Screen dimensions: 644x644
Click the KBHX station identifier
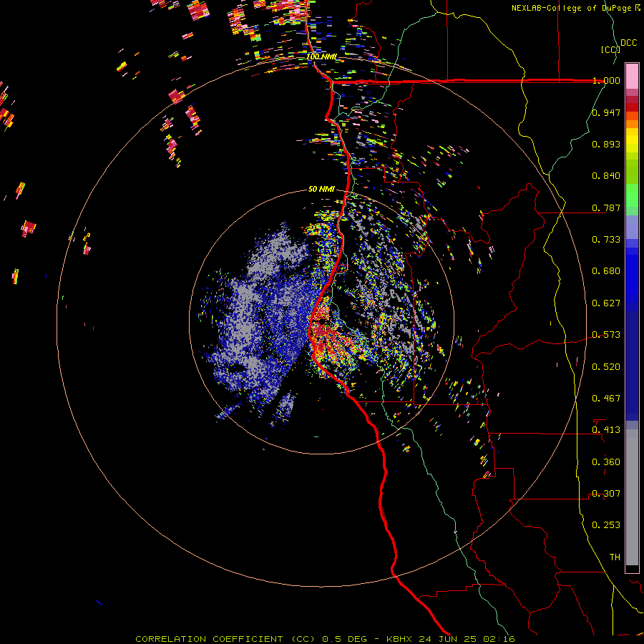pyautogui.click(x=401, y=639)
